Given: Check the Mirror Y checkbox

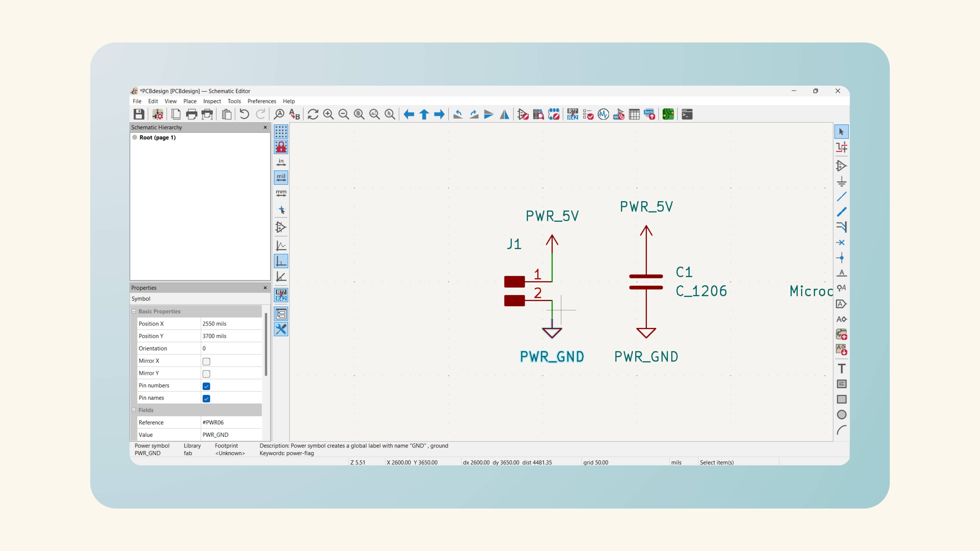Looking at the screenshot, I should (x=206, y=374).
